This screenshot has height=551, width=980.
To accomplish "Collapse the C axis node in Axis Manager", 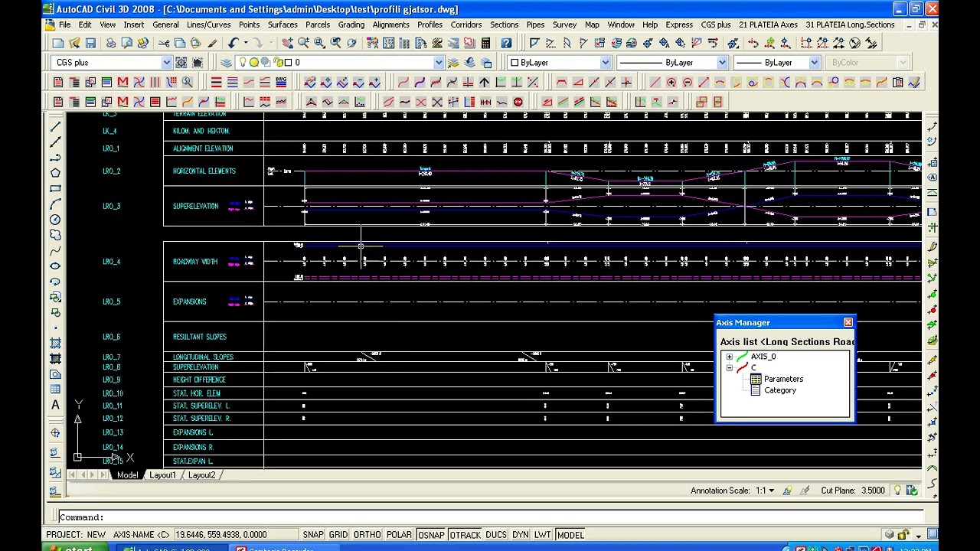I will point(729,368).
